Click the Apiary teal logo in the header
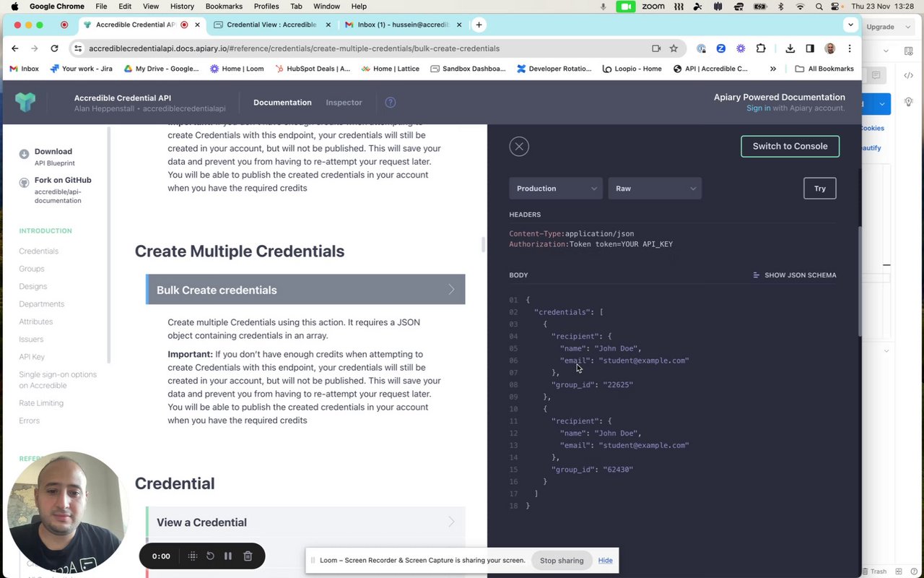 [x=25, y=102]
